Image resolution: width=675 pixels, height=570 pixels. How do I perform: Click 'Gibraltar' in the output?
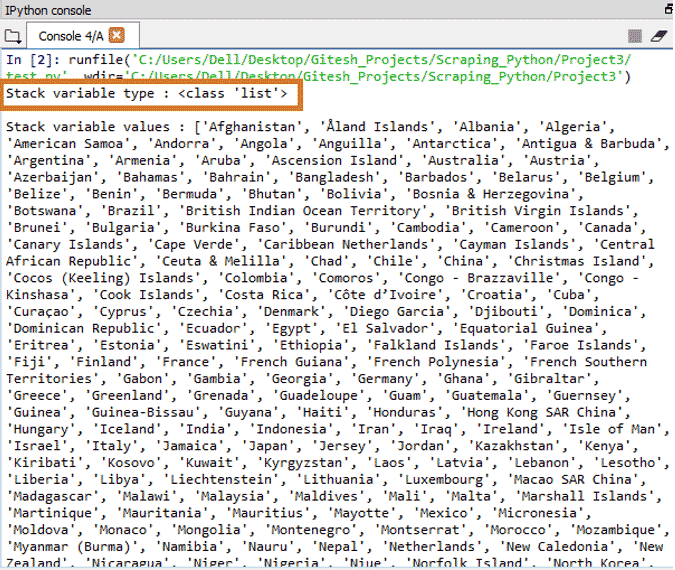549,379
